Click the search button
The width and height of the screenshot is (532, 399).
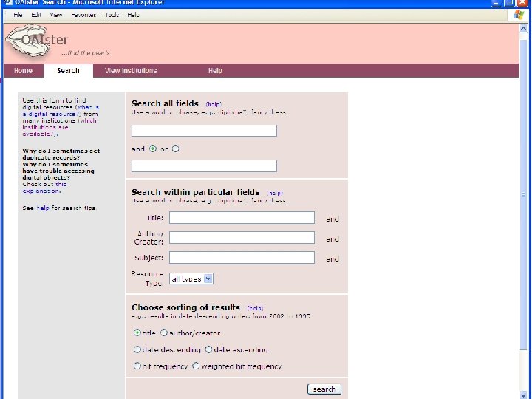324,389
